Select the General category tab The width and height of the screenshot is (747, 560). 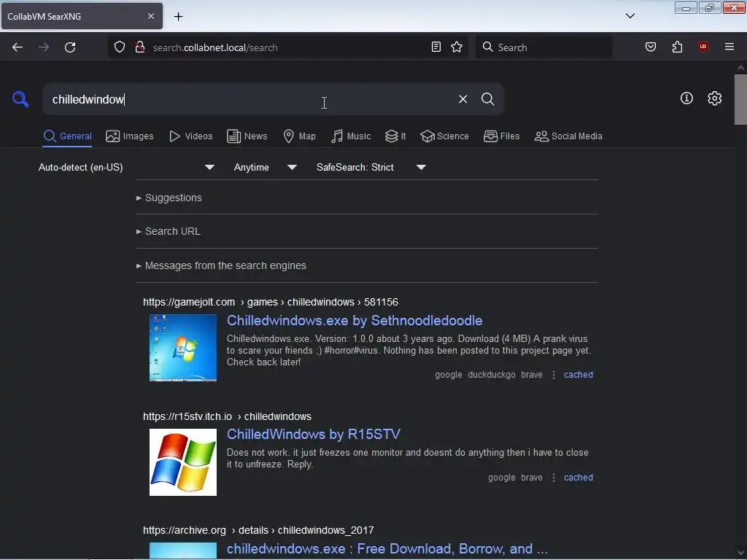tap(67, 136)
